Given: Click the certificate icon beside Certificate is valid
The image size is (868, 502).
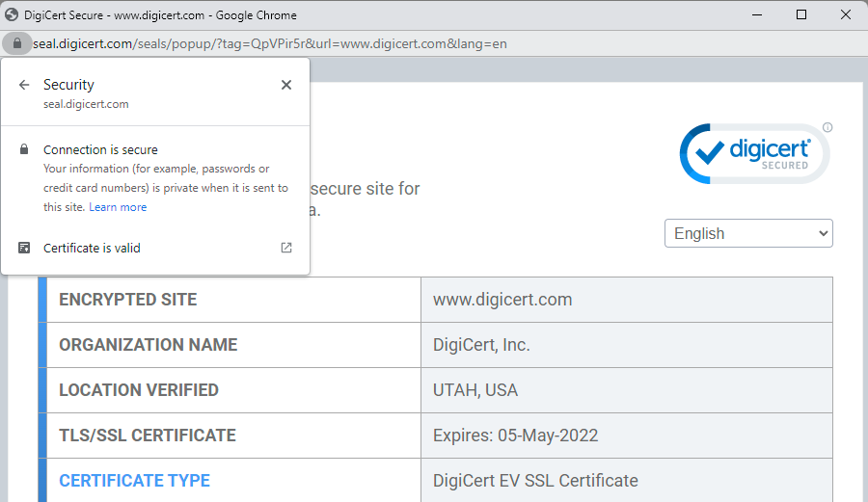Looking at the screenshot, I should [24, 248].
